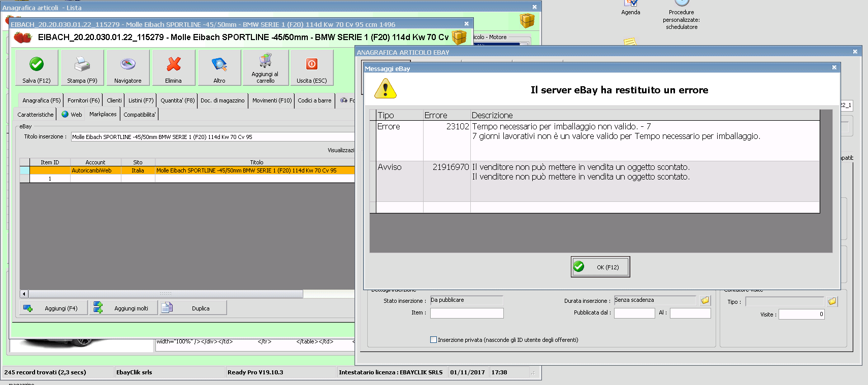Switch to the Codici a barre tab
The height and width of the screenshot is (385, 868).
(314, 100)
